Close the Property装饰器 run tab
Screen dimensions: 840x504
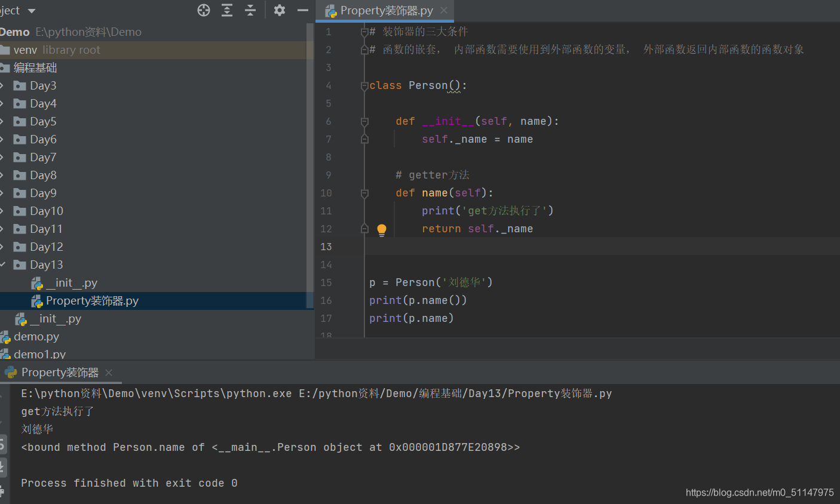[109, 373]
